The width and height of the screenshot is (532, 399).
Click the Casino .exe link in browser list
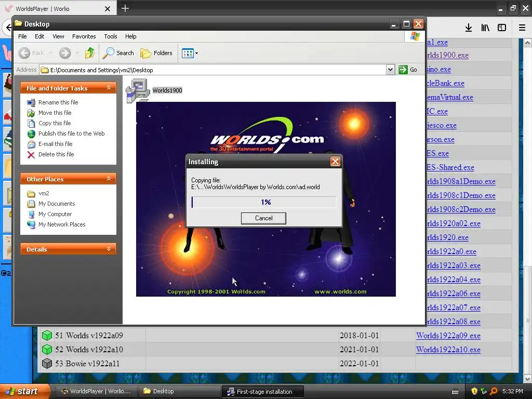click(438, 69)
